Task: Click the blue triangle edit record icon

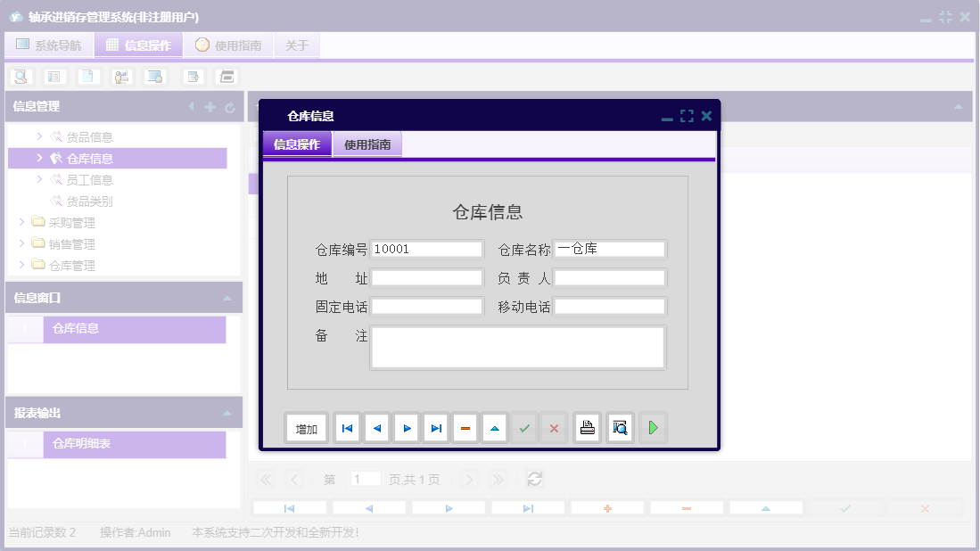Action: [494, 427]
